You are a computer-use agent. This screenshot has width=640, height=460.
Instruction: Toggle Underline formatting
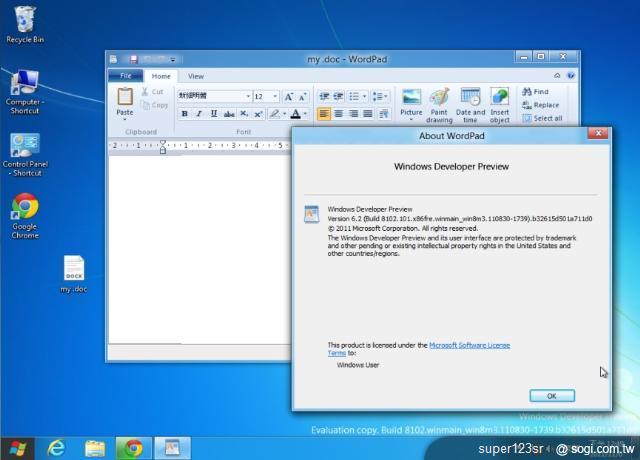click(213, 114)
